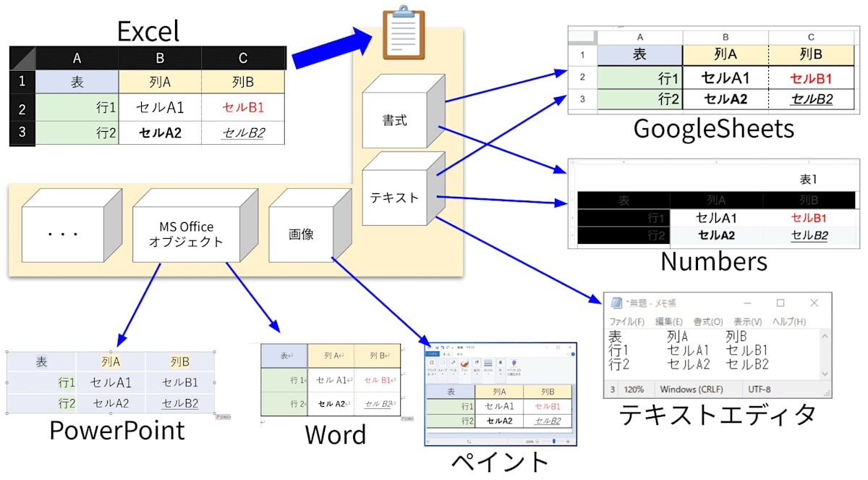Image resolution: width=868 pixels, height=480 pixels.
Task: Select column A header in GoogleSheets
Action: coord(640,36)
